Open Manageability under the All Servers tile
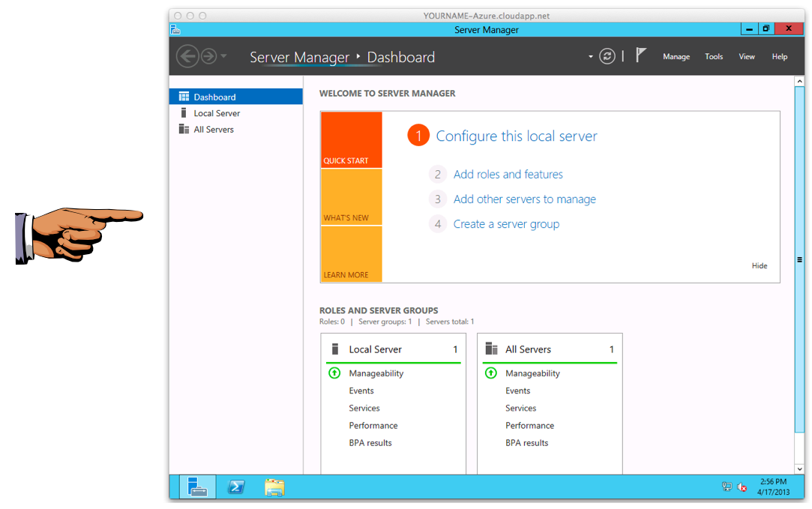Screen dimensions: 812x509 [x=532, y=373]
